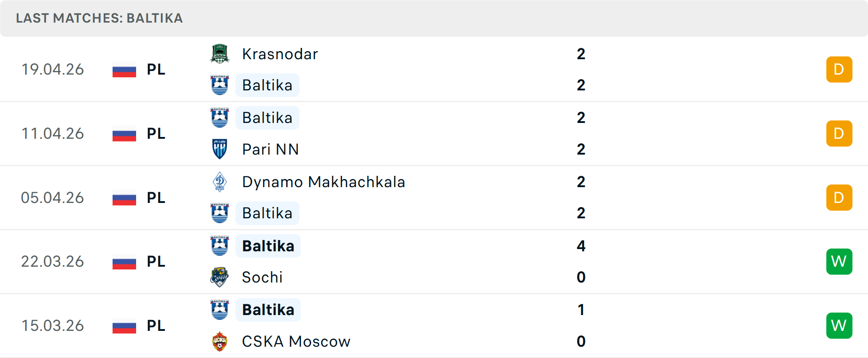Open the Sochi team link

[x=262, y=278]
